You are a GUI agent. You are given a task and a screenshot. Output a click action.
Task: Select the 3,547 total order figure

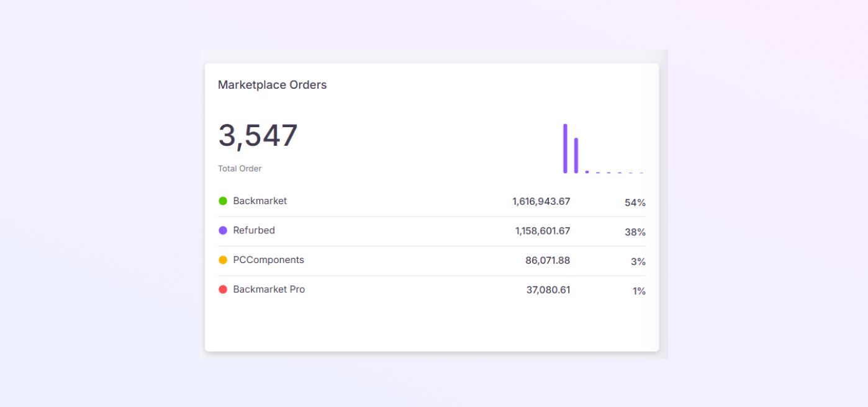coord(258,135)
